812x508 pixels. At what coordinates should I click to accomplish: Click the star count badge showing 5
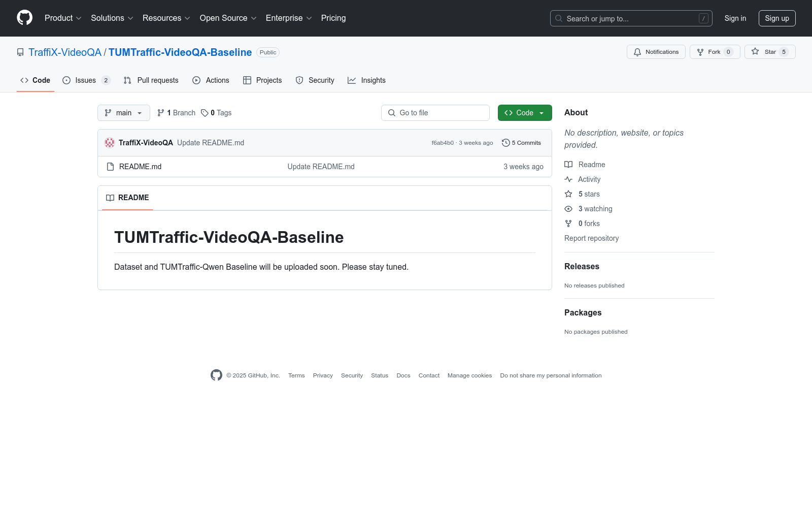click(x=784, y=52)
